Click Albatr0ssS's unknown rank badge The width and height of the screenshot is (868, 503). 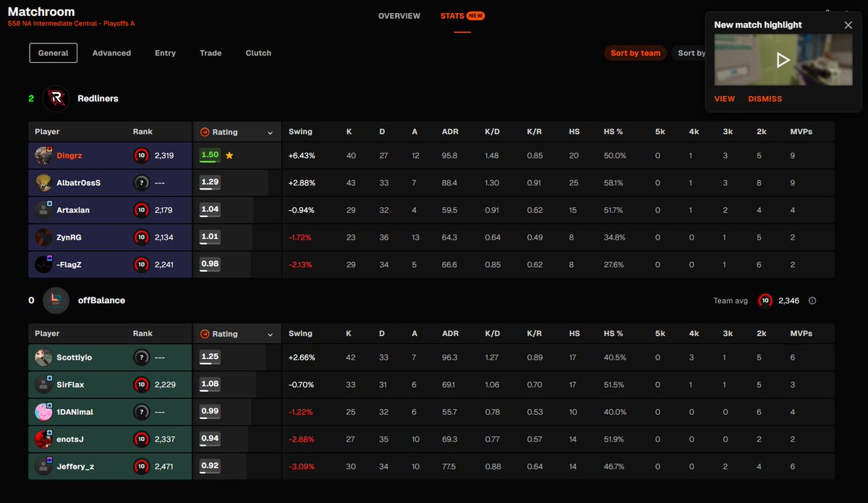(x=141, y=183)
